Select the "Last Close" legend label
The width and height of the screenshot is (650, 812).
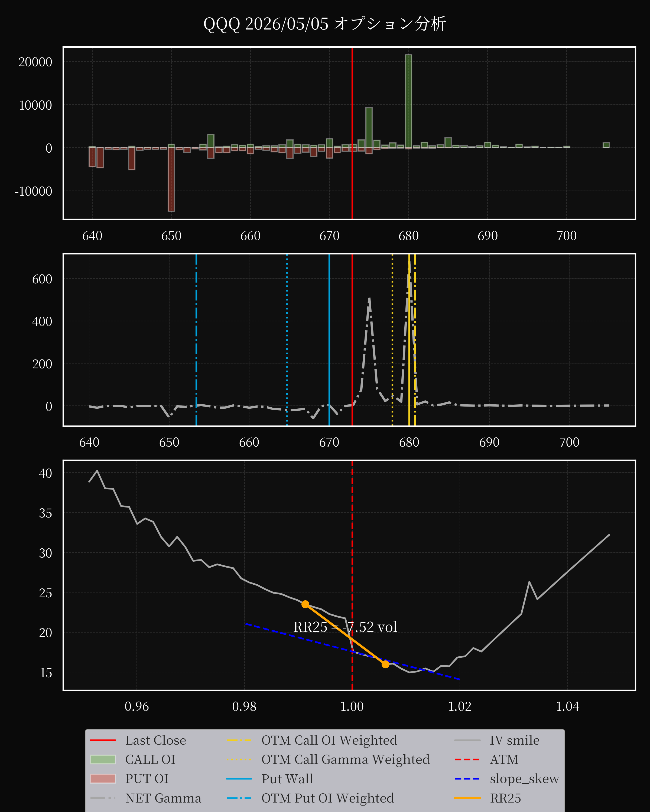[x=156, y=741]
